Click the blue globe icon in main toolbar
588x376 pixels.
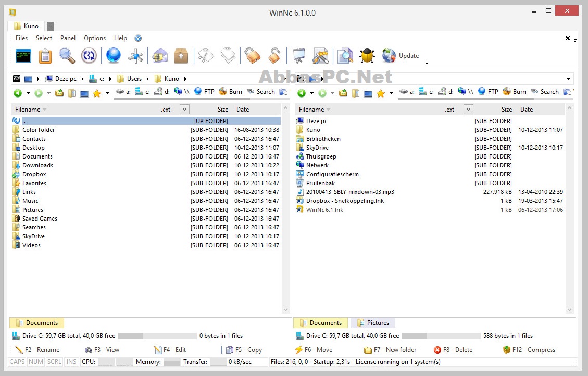pos(113,56)
